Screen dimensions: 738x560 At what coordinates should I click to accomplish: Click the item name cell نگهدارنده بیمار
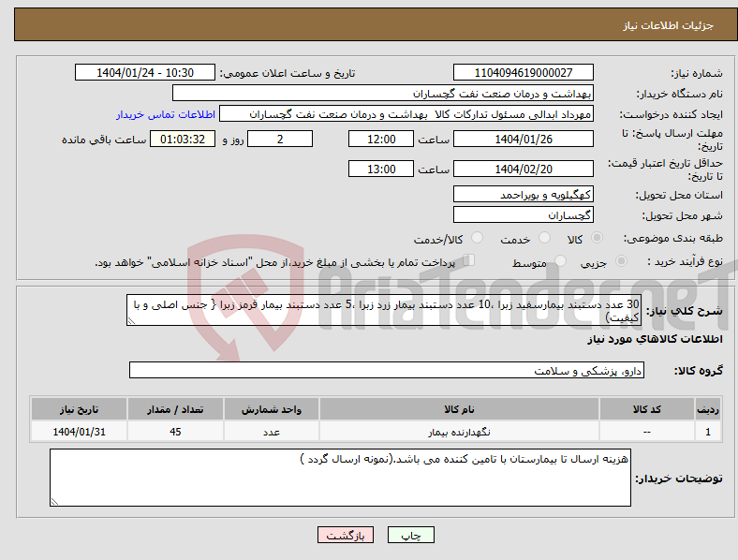click(459, 432)
